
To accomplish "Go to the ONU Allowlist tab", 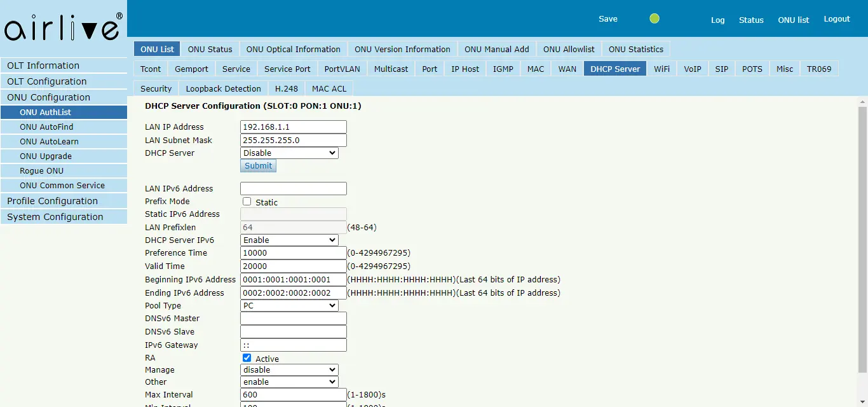I will click(569, 49).
